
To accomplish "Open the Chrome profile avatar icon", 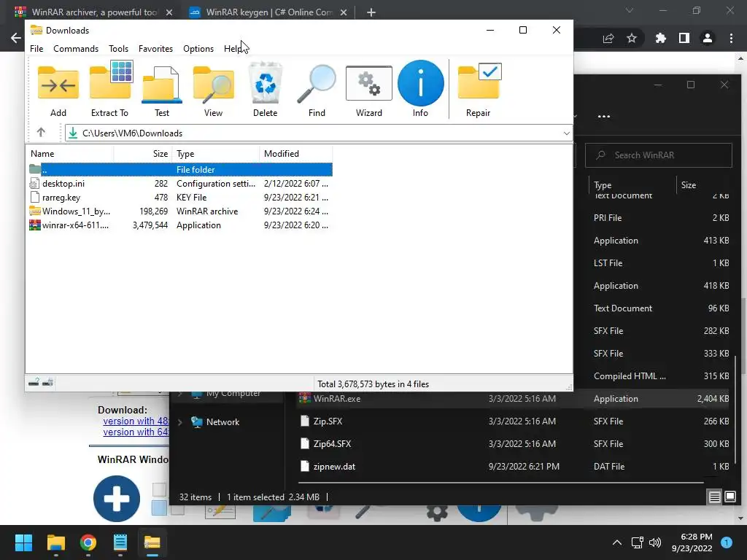I will point(708,38).
